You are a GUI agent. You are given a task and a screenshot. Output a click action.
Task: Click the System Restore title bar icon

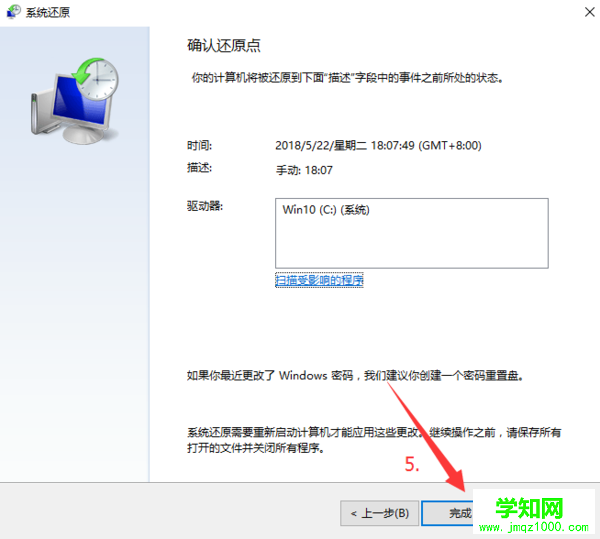pos(13,11)
